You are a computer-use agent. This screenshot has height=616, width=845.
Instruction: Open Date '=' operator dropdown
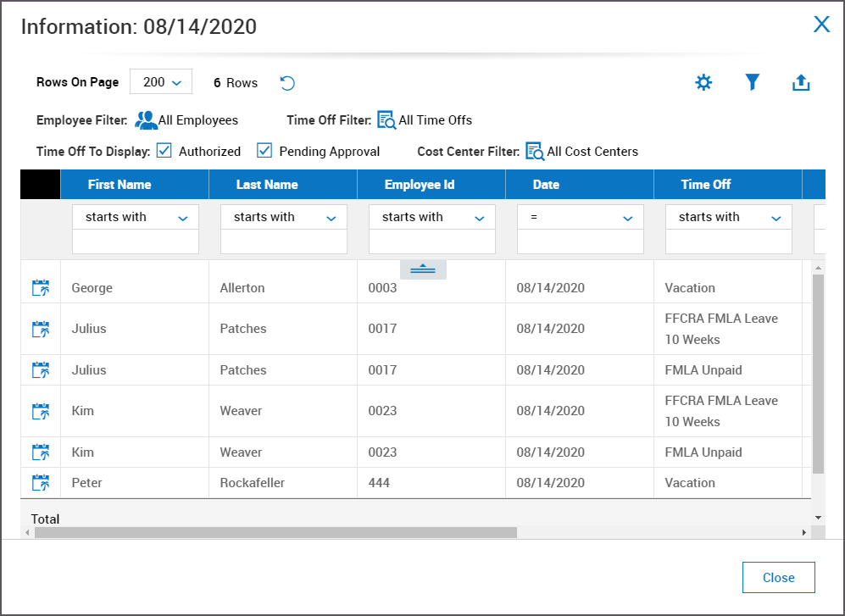580,217
